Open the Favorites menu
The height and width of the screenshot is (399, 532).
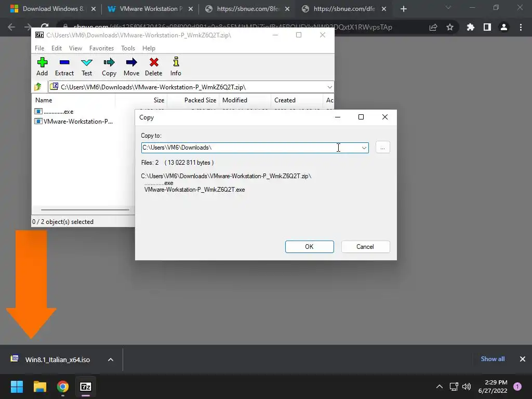(101, 48)
